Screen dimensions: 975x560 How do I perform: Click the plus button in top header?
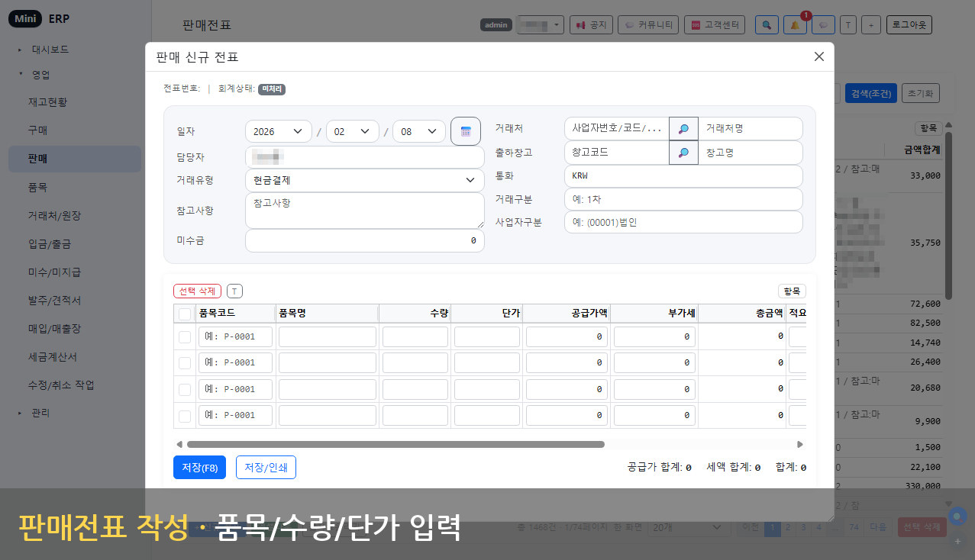click(870, 25)
